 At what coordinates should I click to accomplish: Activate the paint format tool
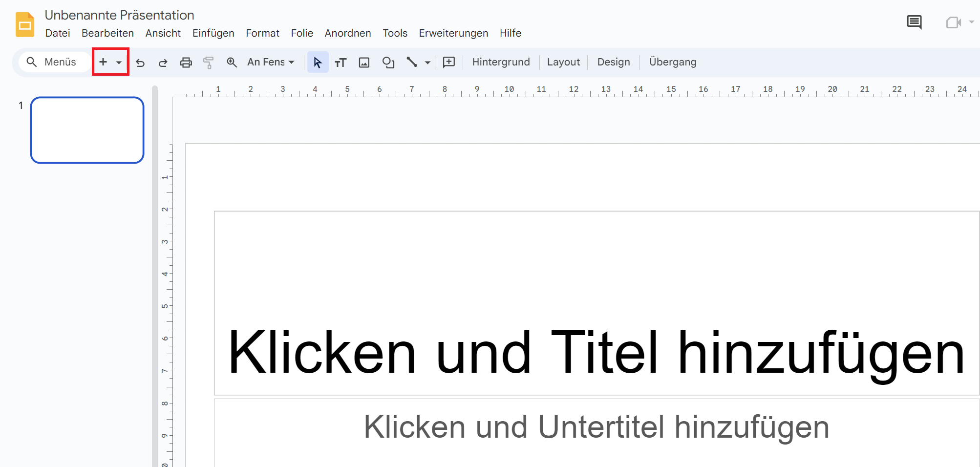pos(209,63)
